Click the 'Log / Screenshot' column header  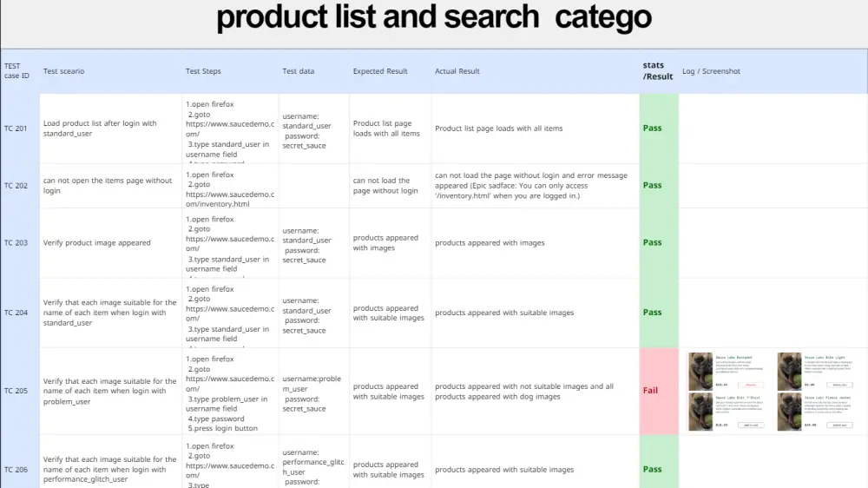click(x=711, y=71)
